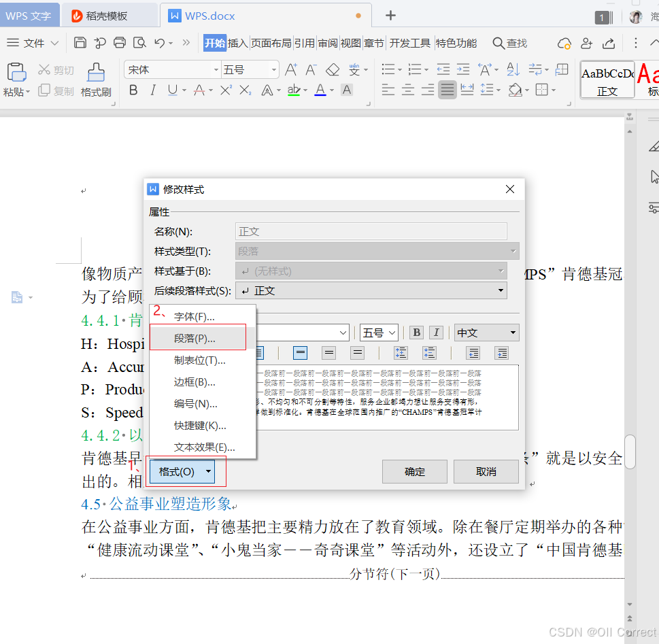
Task: Click the text highlight color swatch
Action: (x=294, y=90)
